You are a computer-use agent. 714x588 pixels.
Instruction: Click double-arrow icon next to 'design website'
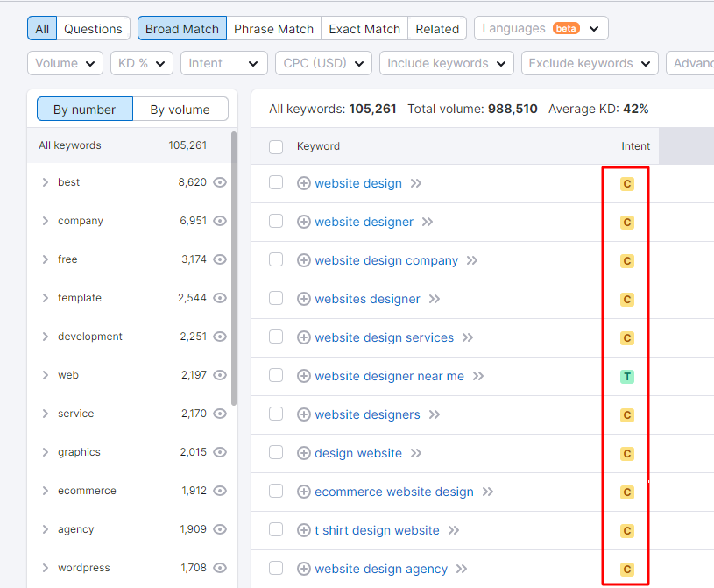(416, 453)
